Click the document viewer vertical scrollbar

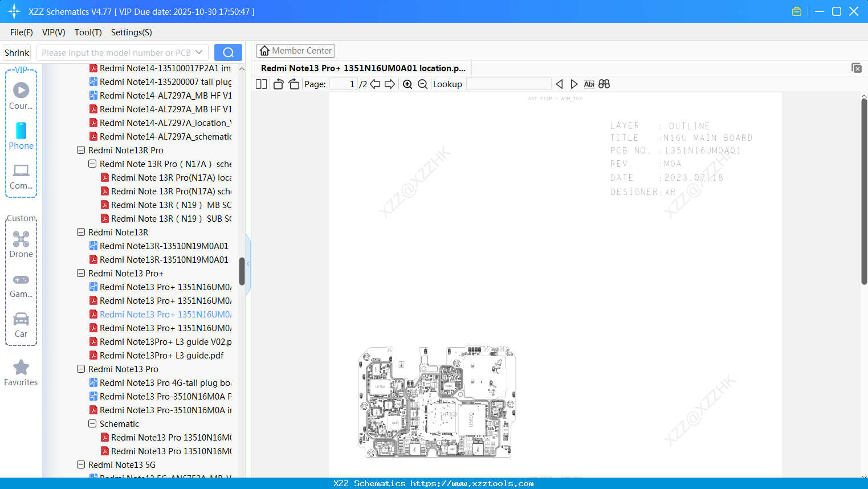tap(864, 191)
